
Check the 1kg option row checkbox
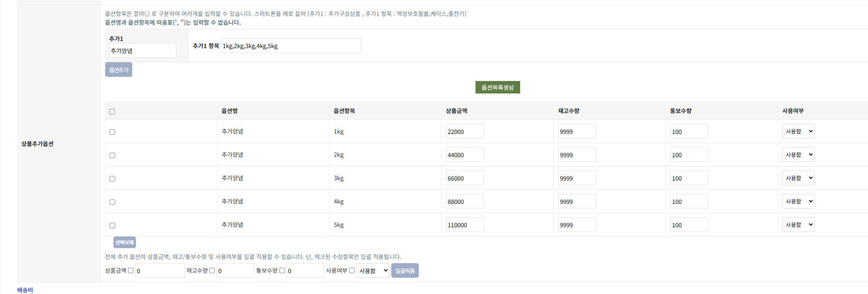[112, 132]
